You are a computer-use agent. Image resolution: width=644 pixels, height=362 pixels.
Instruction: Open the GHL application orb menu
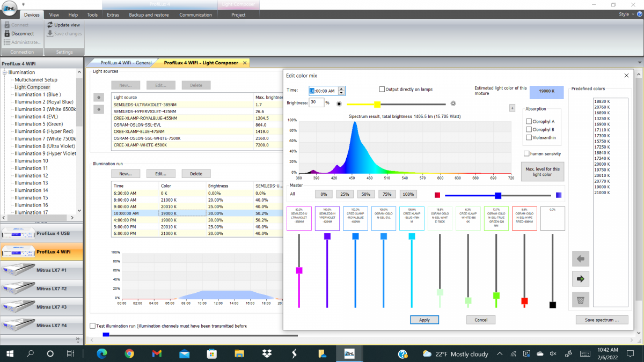click(9, 8)
